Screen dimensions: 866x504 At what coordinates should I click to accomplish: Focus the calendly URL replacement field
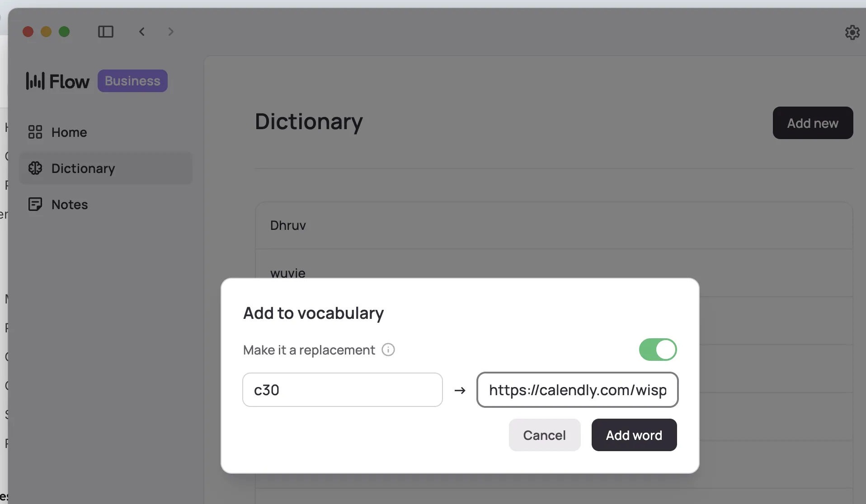[x=578, y=390]
